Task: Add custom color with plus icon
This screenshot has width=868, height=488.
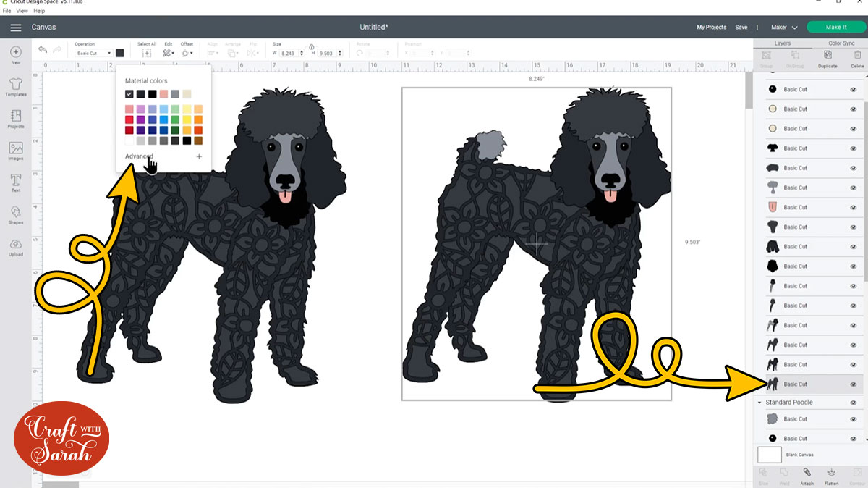Action: click(199, 156)
